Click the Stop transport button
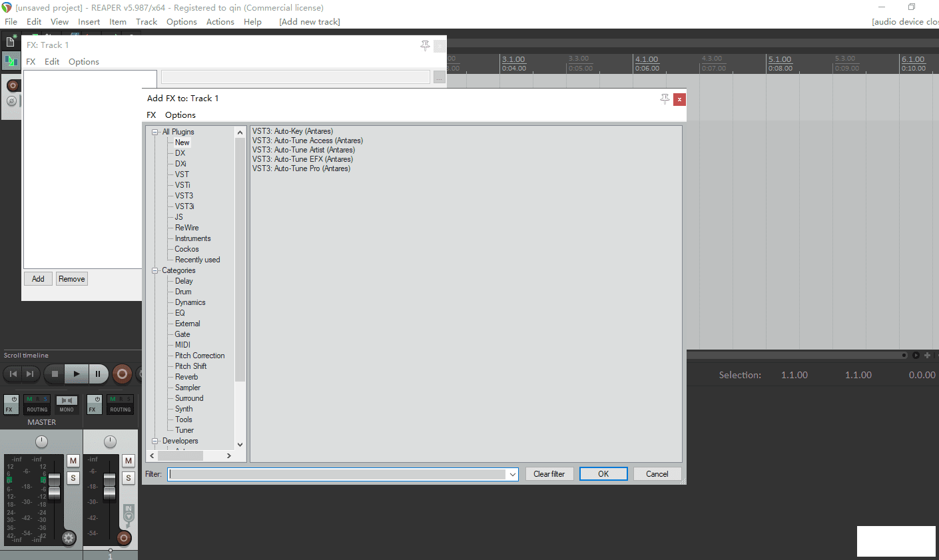 tap(55, 374)
